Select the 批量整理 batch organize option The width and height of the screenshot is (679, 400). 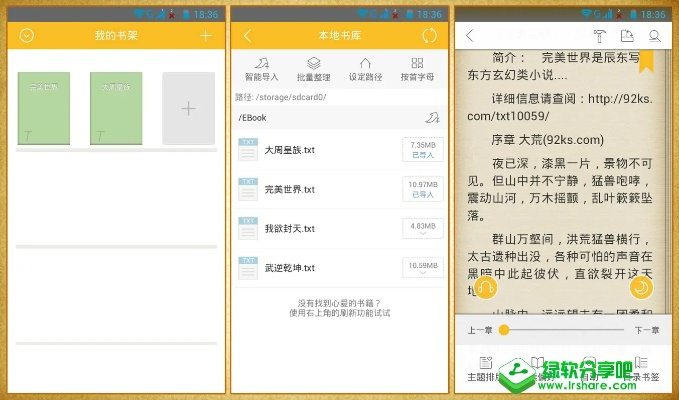click(314, 69)
